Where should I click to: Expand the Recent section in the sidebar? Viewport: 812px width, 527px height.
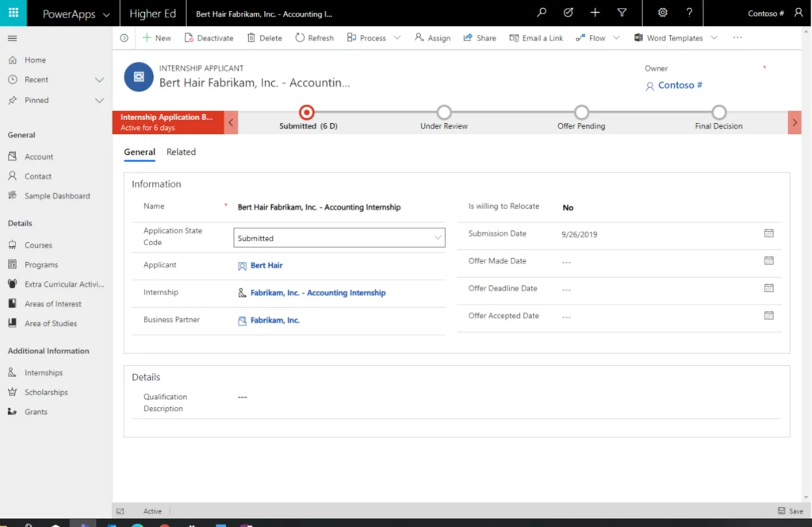pos(100,79)
